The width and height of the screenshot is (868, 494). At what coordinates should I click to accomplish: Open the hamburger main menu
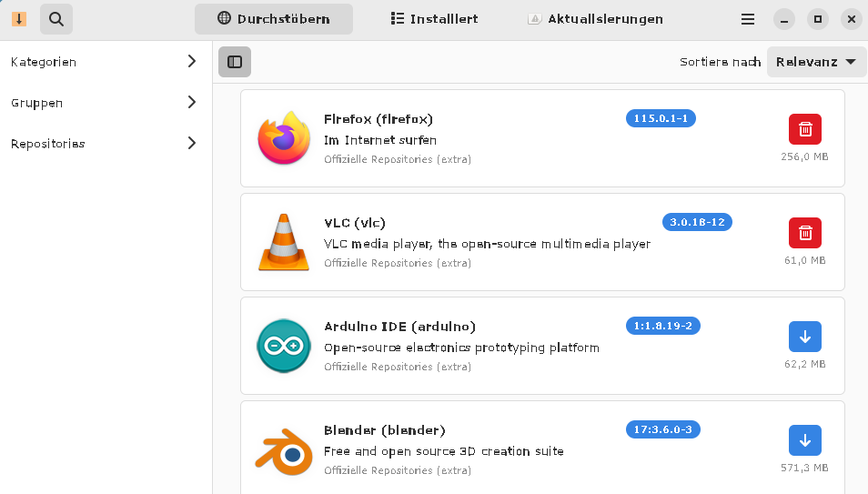[748, 18]
